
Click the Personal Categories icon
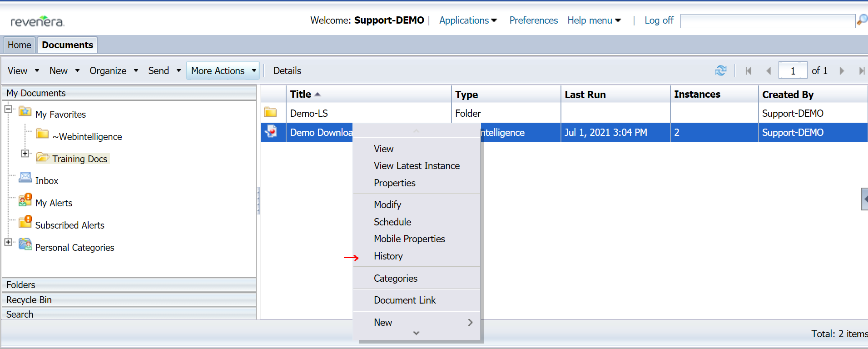[25, 244]
